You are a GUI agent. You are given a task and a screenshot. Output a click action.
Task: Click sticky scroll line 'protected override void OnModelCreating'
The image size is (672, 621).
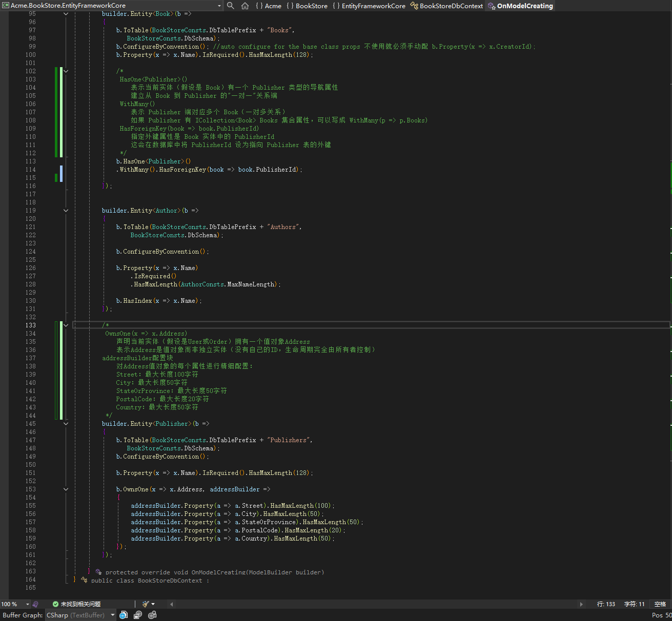point(214,572)
